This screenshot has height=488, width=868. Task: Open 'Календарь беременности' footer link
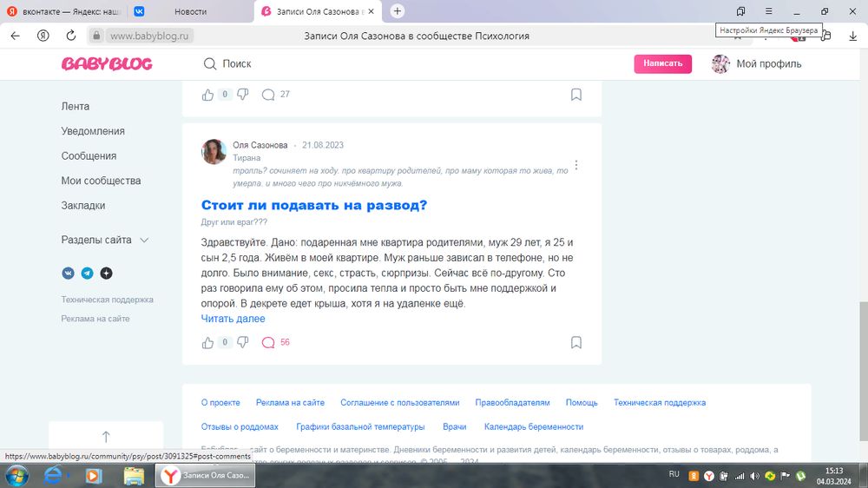point(534,427)
